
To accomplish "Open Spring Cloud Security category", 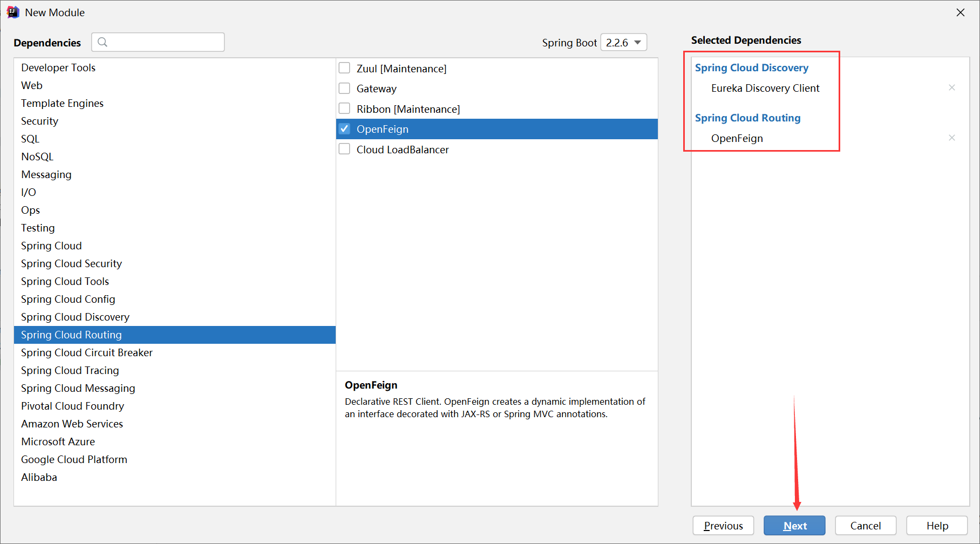I will [x=175, y=263].
